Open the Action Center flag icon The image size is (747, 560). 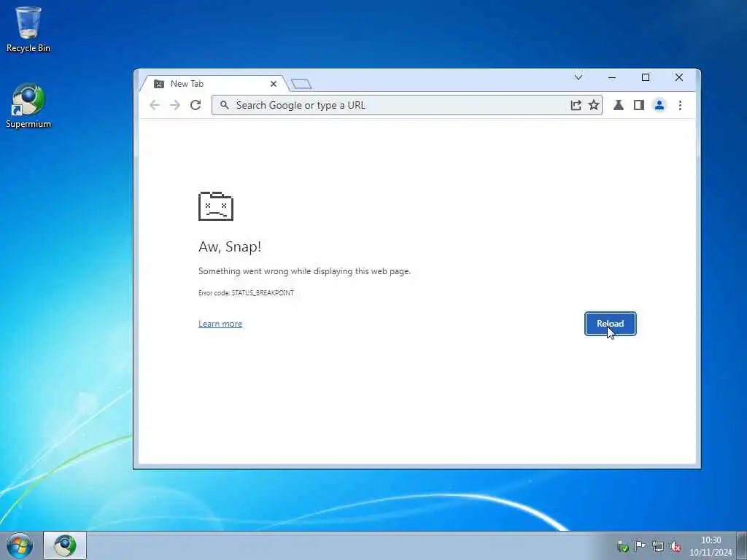(x=640, y=546)
